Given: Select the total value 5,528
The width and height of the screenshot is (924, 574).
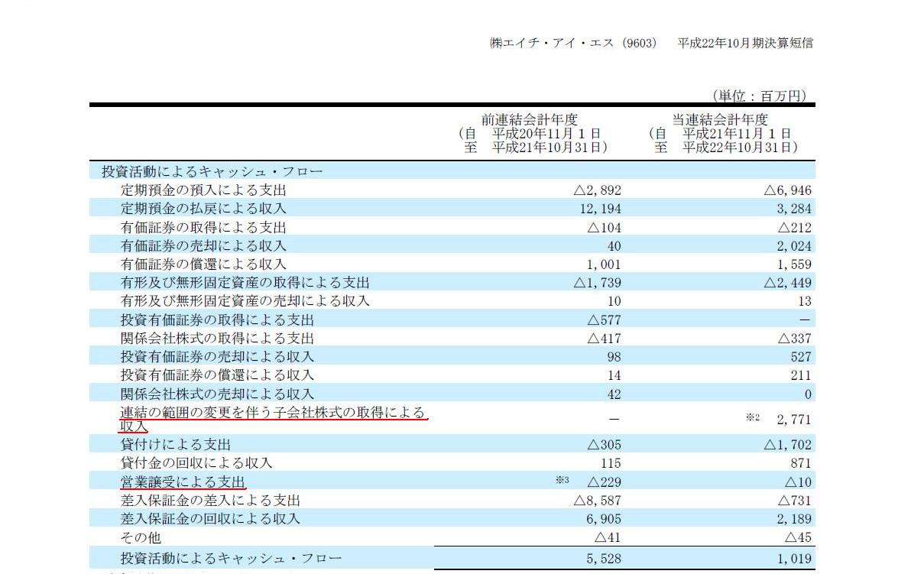Looking at the screenshot, I should tap(603, 559).
